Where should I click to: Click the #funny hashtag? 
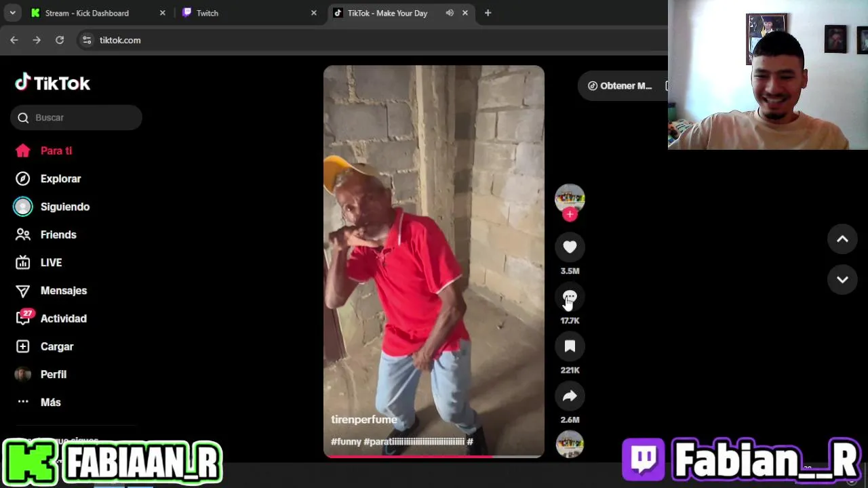pyautogui.click(x=346, y=441)
